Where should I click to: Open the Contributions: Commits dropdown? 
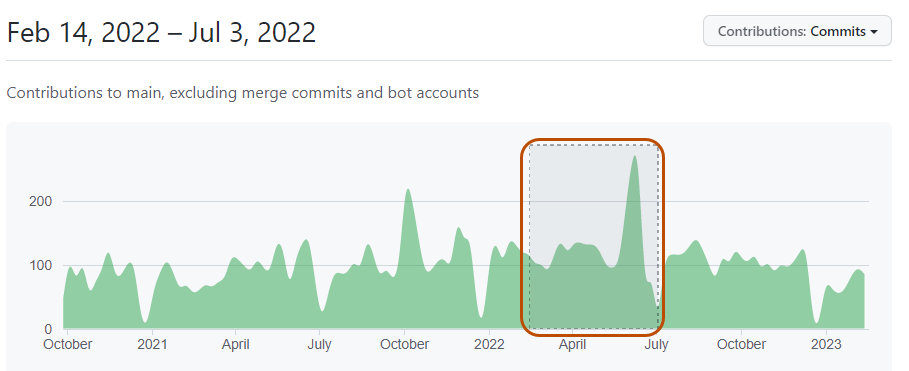(797, 31)
